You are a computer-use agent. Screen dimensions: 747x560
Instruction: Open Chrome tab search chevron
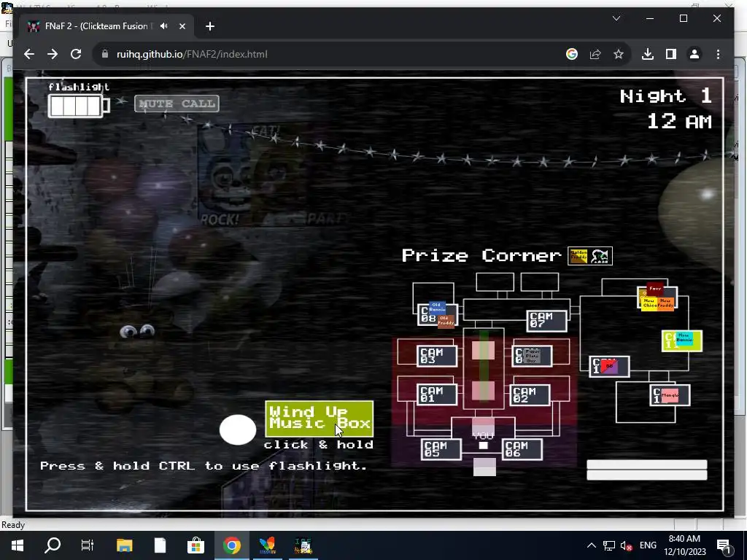pyautogui.click(x=616, y=18)
